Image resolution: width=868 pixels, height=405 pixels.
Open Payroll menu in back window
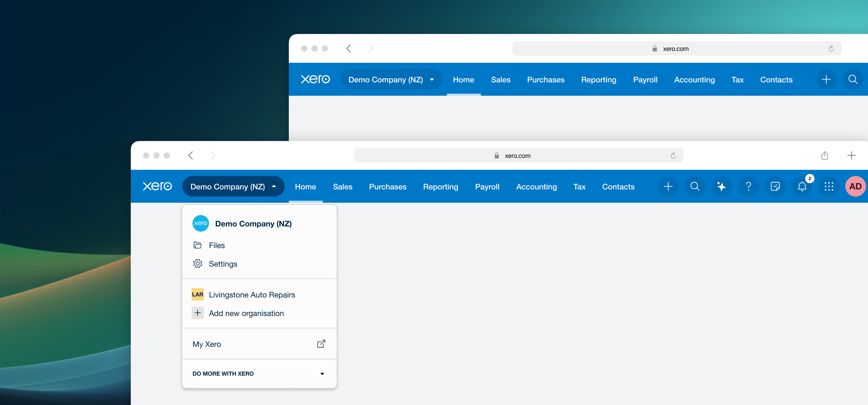(645, 79)
